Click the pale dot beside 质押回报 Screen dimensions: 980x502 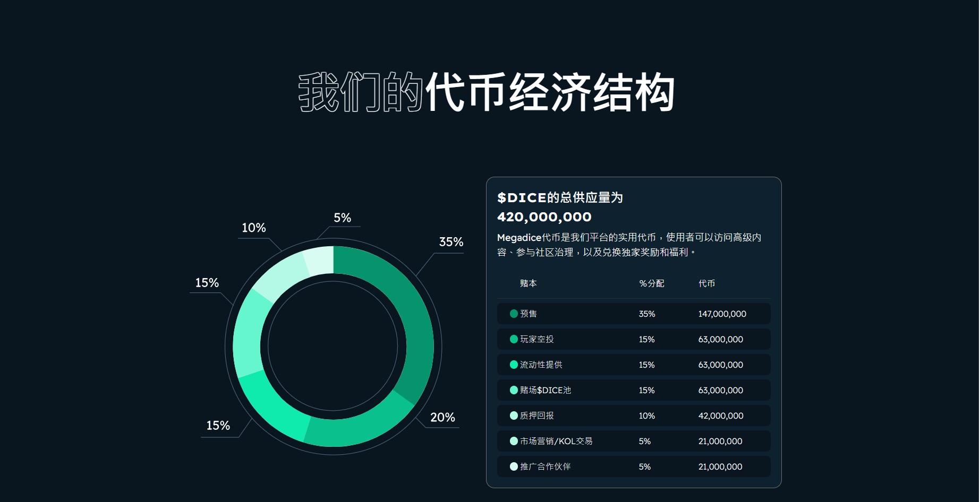point(514,416)
